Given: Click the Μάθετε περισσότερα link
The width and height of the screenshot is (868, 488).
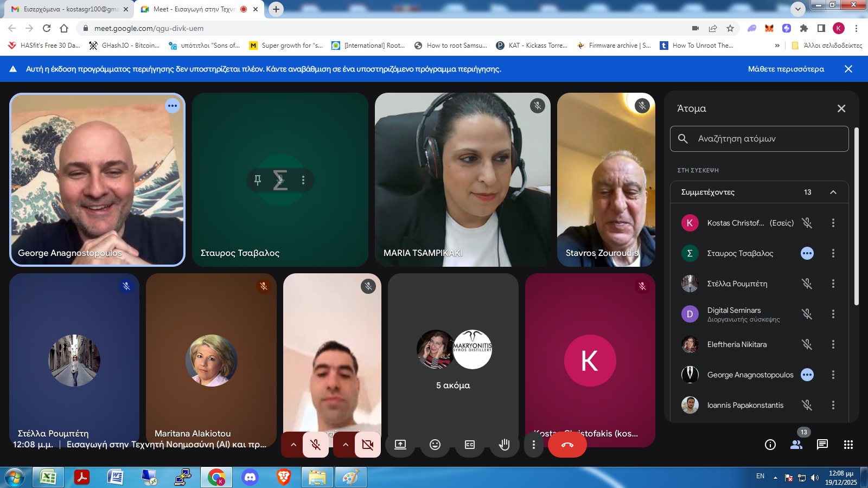Looking at the screenshot, I should [786, 69].
